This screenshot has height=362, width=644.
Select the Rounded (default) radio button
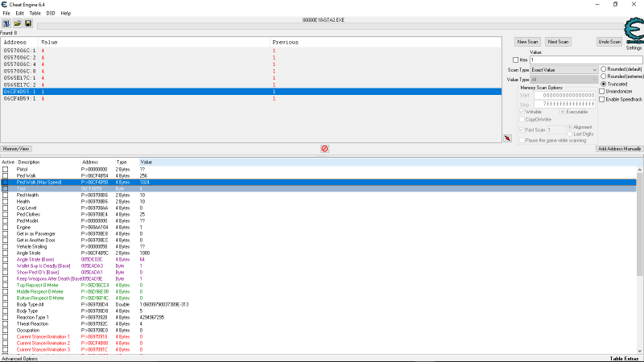pyautogui.click(x=604, y=69)
